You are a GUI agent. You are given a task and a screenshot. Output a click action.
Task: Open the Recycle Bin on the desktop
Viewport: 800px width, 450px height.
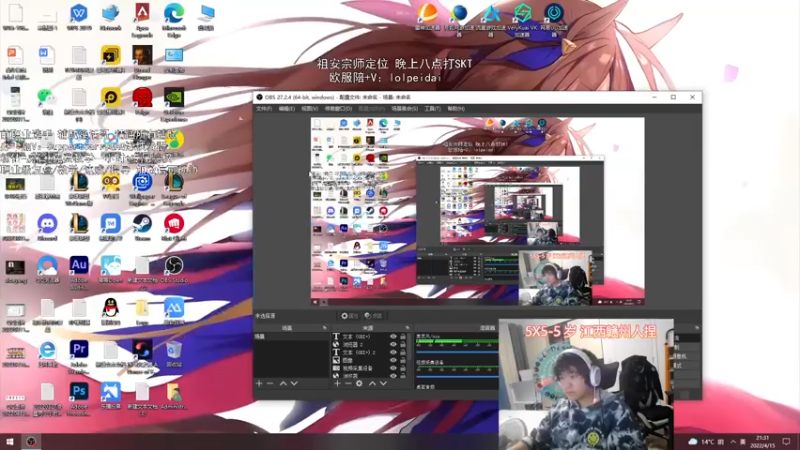[174, 354]
